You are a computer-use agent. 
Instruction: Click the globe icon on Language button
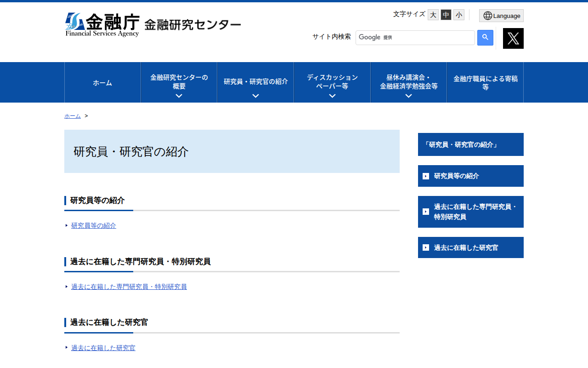(x=487, y=16)
